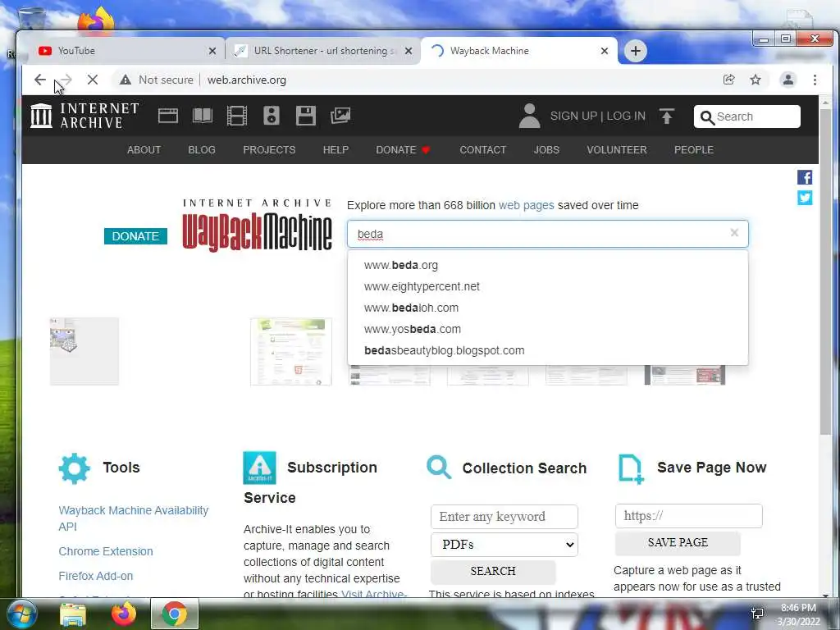The height and width of the screenshot is (630, 840).
Task: Open the Software floppy disk icon
Action: click(306, 116)
